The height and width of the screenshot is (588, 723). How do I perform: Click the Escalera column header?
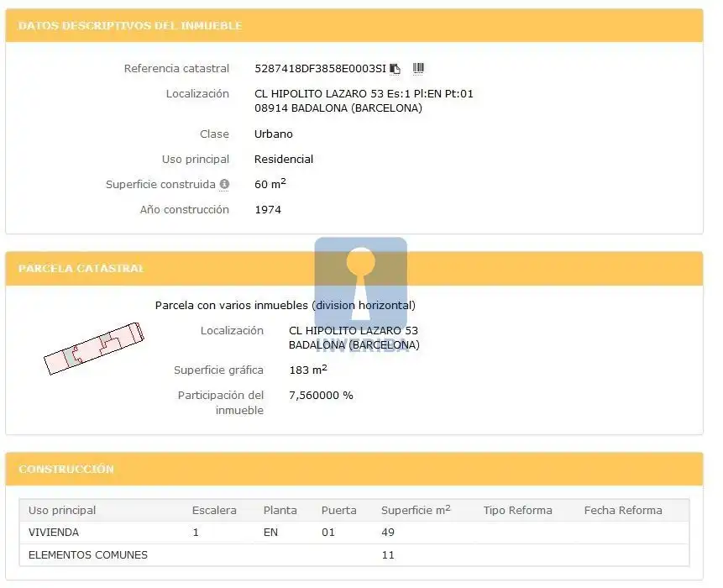(214, 510)
